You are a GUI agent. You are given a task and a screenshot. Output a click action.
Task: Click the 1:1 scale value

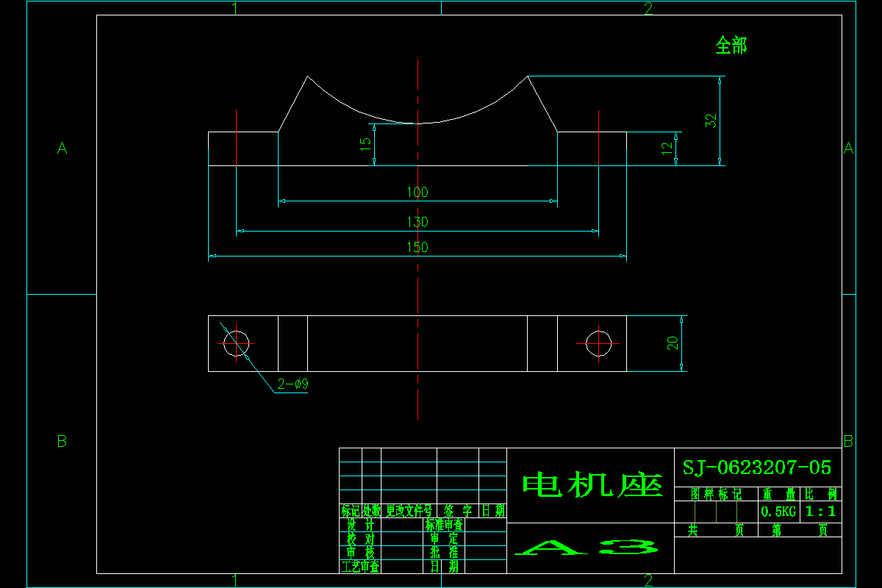pyautogui.click(x=821, y=511)
